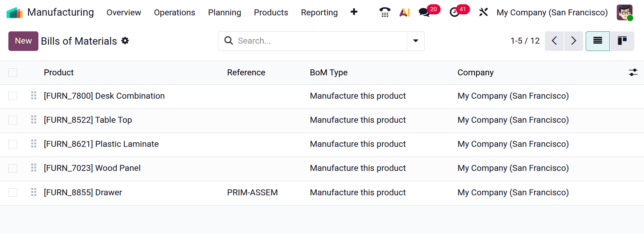This screenshot has width=644, height=234.
Task: Check the Table Top row checkbox
Action: tap(13, 120)
